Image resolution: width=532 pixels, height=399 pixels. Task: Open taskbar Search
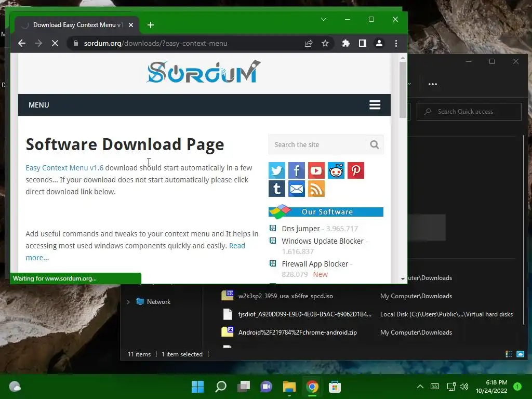[x=220, y=387]
